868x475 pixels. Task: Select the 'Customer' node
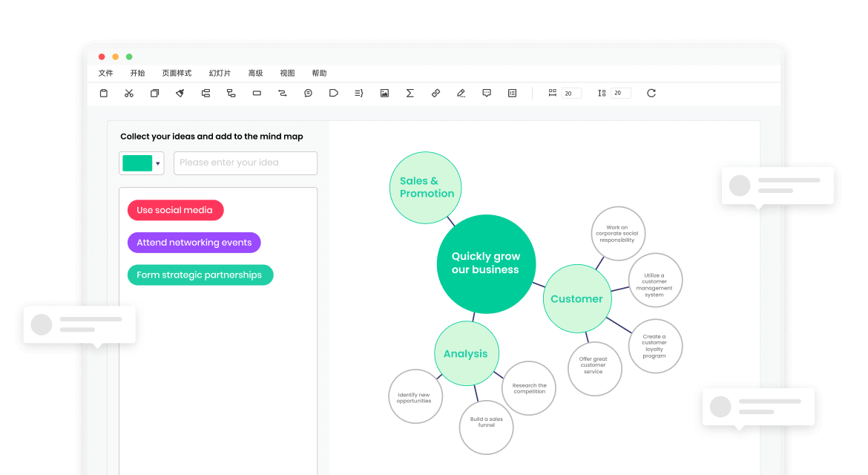click(577, 299)
